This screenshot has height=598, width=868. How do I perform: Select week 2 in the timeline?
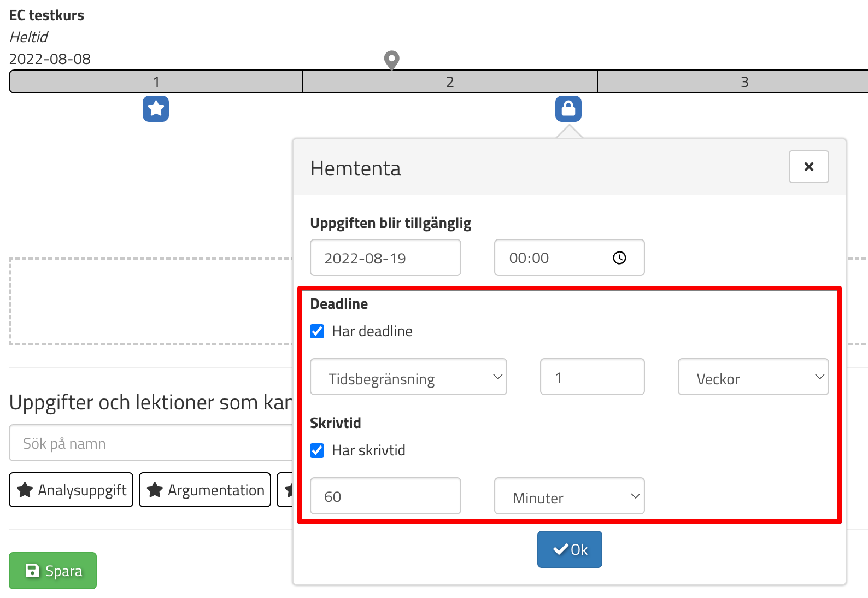tap(450, 82)
